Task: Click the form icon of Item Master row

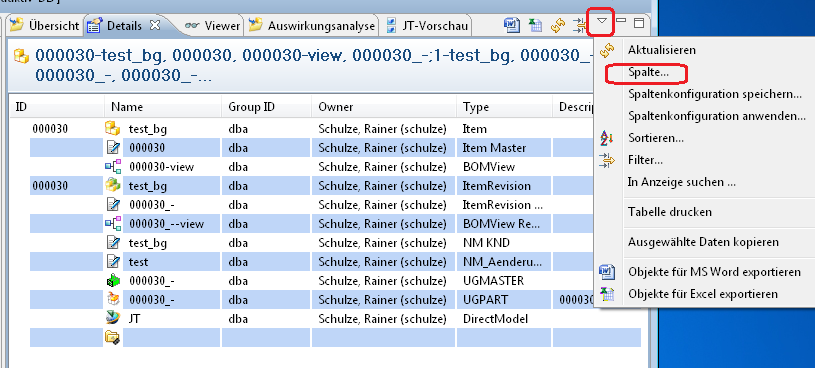Action: pyautogui.click(x=113, y=148)
